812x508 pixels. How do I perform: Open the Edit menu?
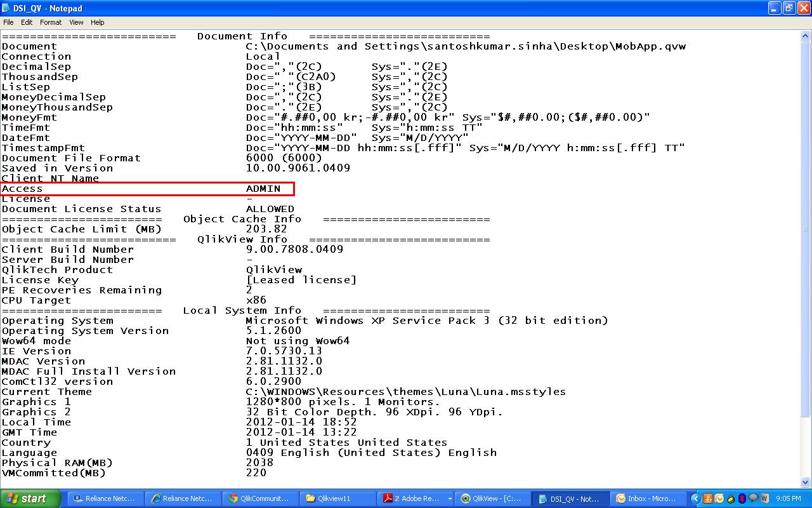click(27, 22)
